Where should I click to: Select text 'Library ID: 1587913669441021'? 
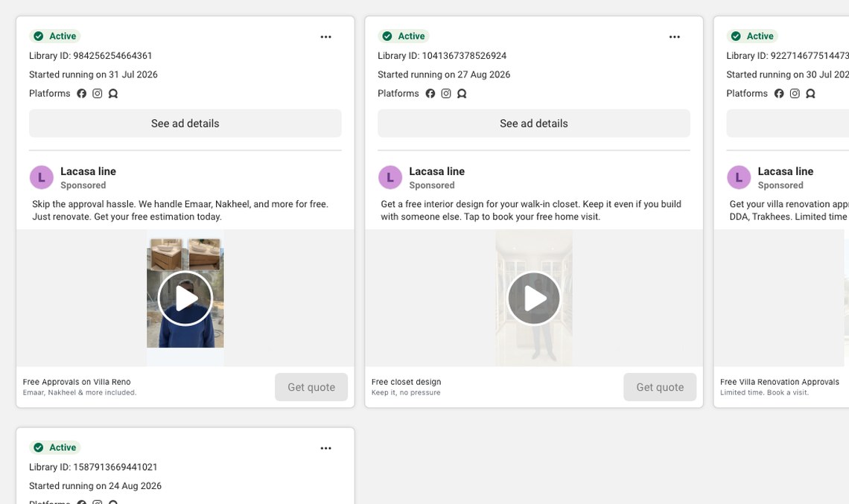point(93,468)
